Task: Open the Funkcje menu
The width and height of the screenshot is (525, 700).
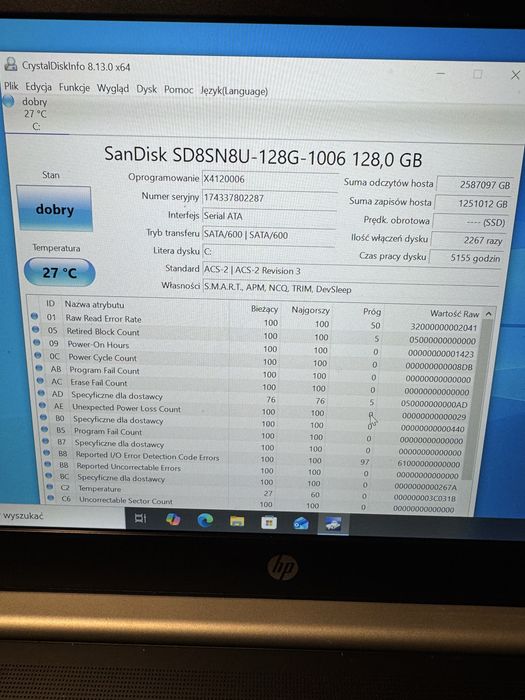Action: click(74, 88)
